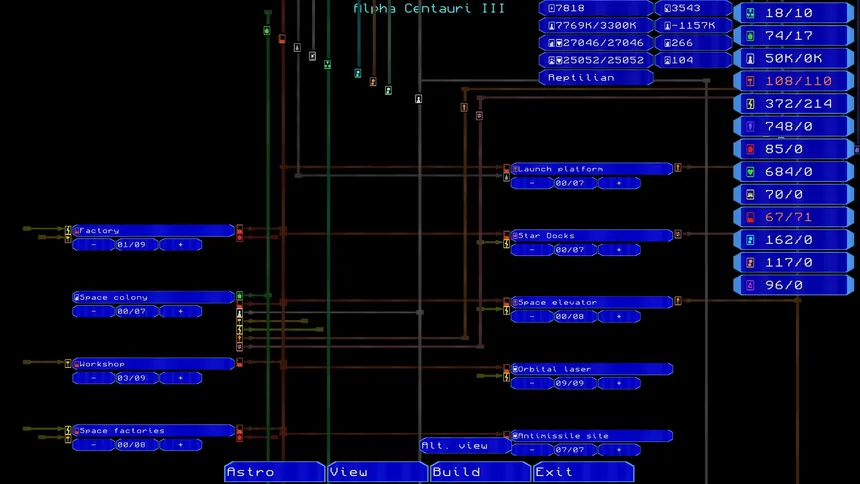Image resolution: width=860 pixels, height=484 pixels.
Task: Decrease Orbital laser count with minus
Action: click(531, 383)
